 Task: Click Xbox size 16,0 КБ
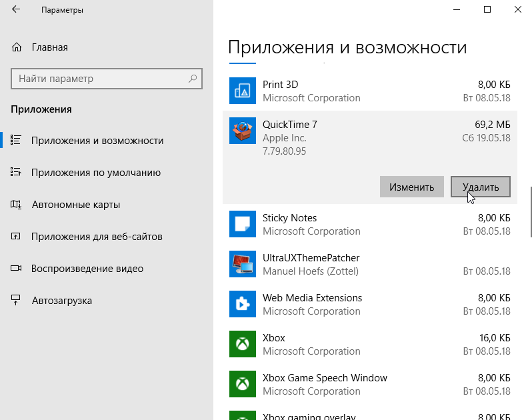pyautogui.click(x=495, y=338)
